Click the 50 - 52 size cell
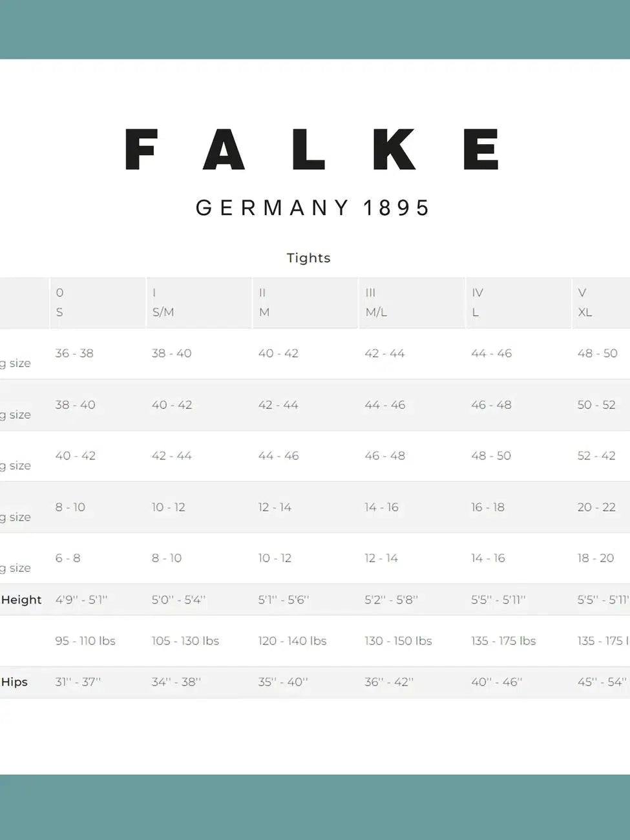Viewport: 630px width, 840px height. (x=596, y=405)
